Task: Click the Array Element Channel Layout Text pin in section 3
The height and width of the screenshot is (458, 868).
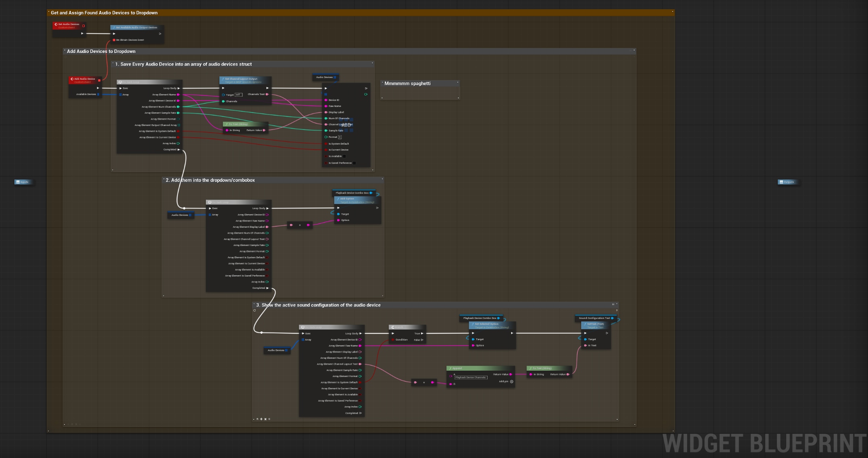Action: [x=360, y=364]
